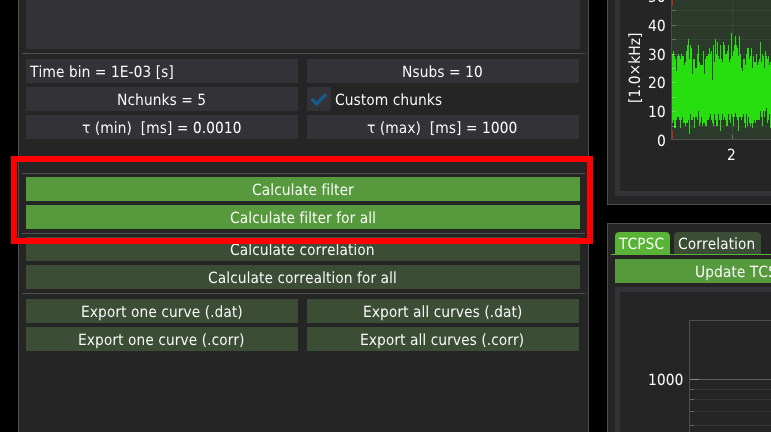Click the green count-rate trace plot
This screenshot has height=432, width=771.
tap(720, 90)
